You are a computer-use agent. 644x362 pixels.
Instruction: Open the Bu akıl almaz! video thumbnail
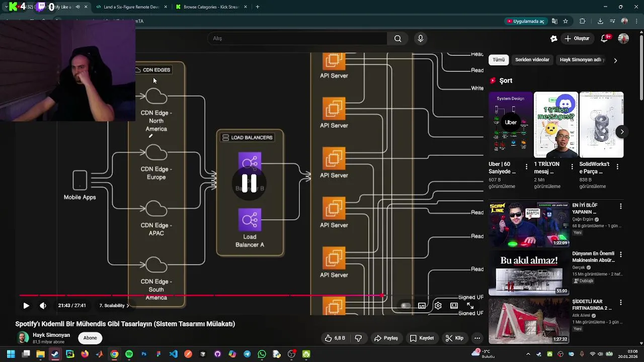529,275
